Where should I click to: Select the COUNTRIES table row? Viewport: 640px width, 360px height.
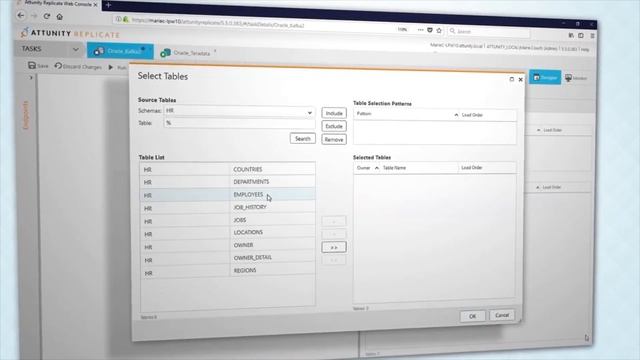click(228, 169)
